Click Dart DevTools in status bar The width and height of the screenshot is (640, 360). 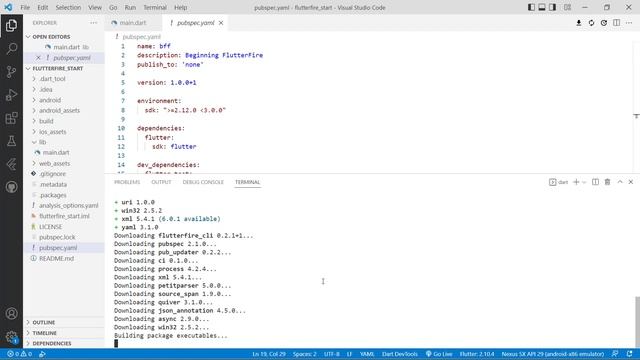coord(400,354)
